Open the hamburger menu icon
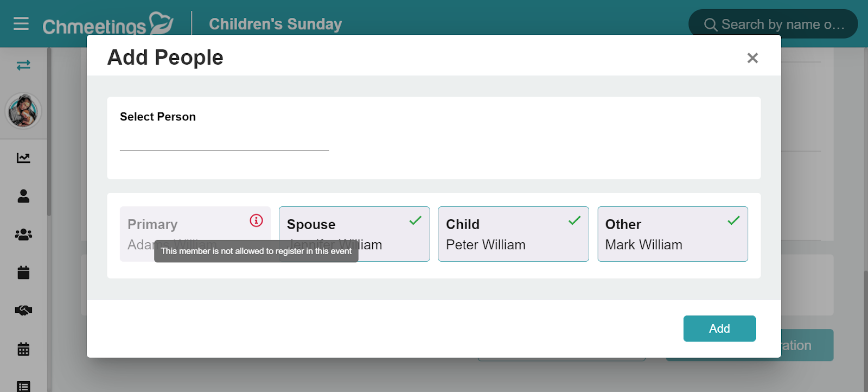The height and width of the screenshot is (392, 868). pyautogui.click(x=21, y=24)
